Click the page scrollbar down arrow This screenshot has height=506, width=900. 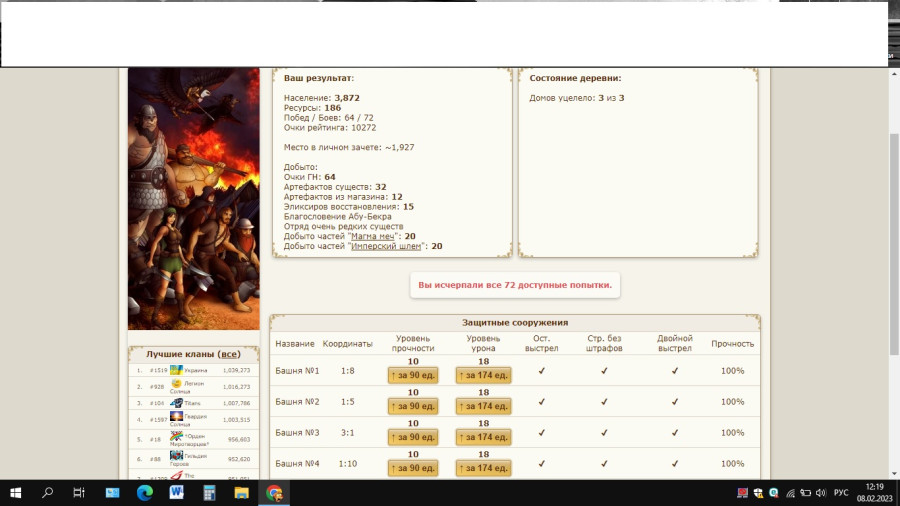click(x=893, y=474)
